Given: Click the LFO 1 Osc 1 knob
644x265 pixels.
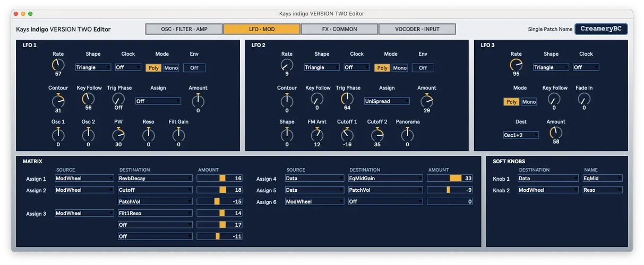Looking at the screenshot, I should [58, 135].
